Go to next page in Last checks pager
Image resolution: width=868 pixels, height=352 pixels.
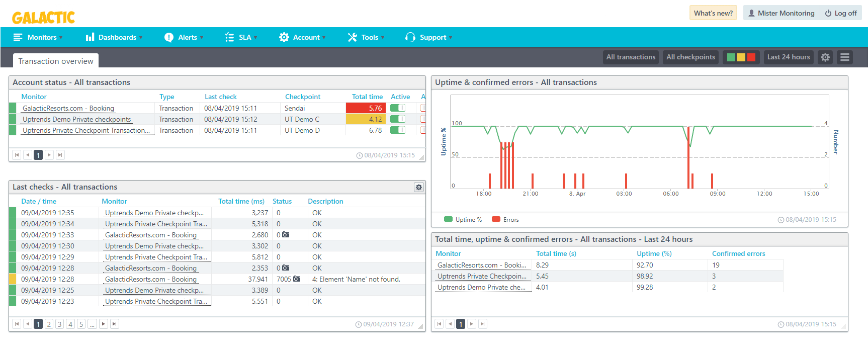click(x=103, y=324)
